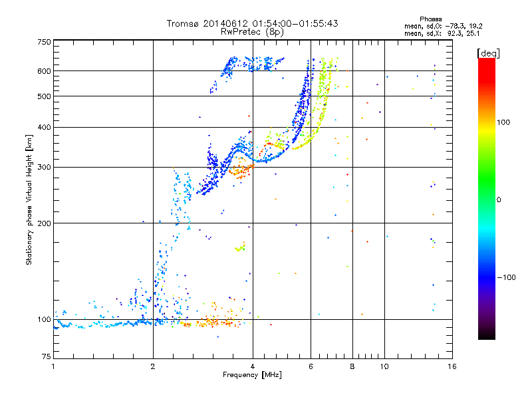Click the y-axis tick label '500'
The image size is (532, 399).
point(44,96)
